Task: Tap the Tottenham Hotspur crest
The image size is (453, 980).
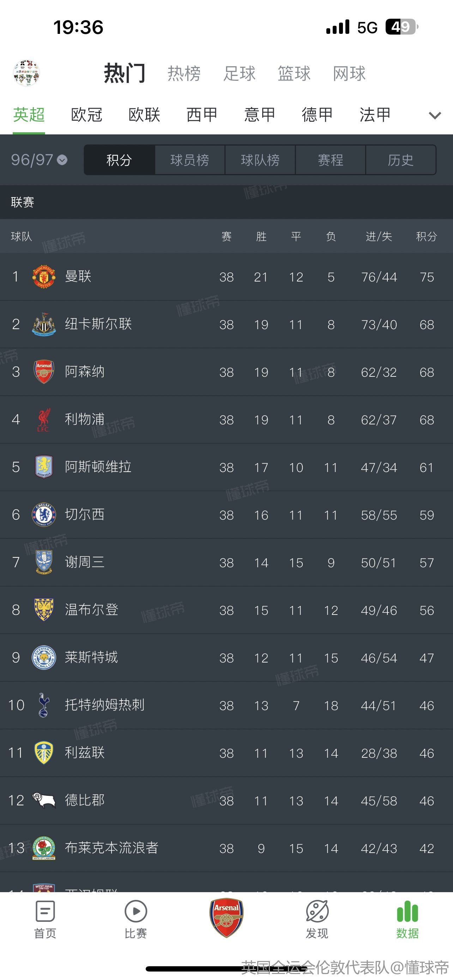Action: (44, 705)
